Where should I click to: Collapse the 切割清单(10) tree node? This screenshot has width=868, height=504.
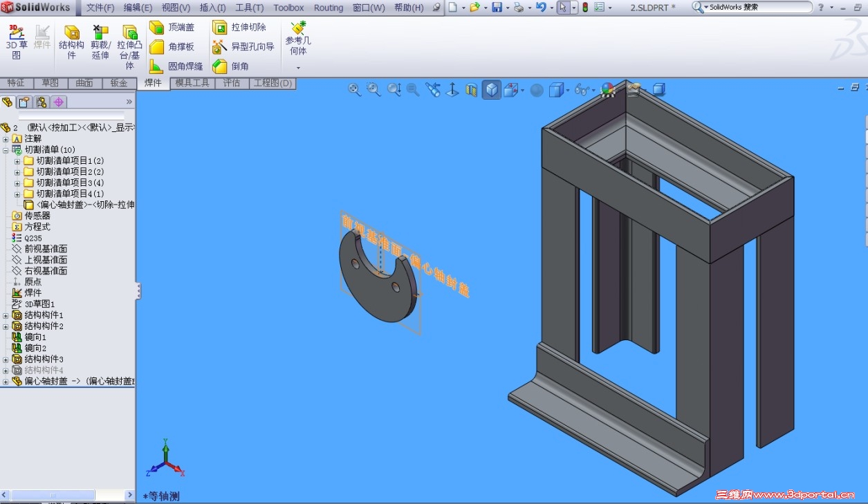coord(6,149)
